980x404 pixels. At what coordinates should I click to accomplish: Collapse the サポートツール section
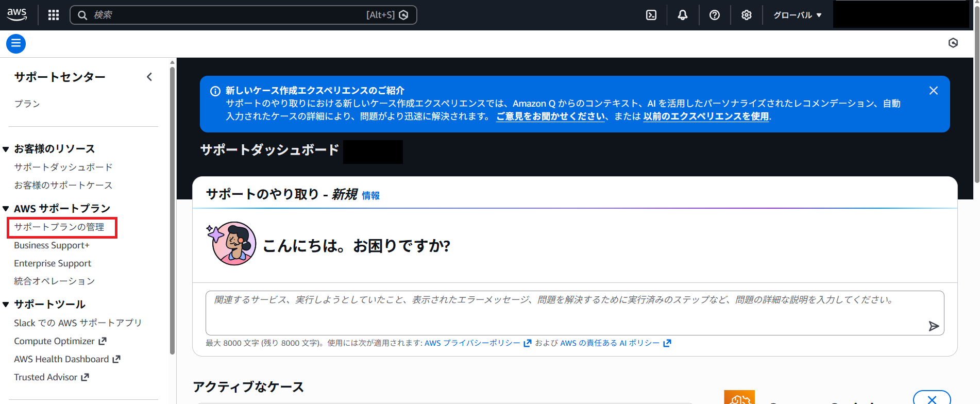pyautogui.click(x=6, y=305)
